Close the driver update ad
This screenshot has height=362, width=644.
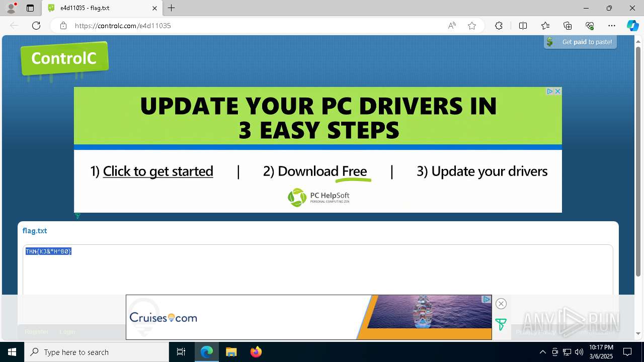pyautogui.click(x=557, y=91)
